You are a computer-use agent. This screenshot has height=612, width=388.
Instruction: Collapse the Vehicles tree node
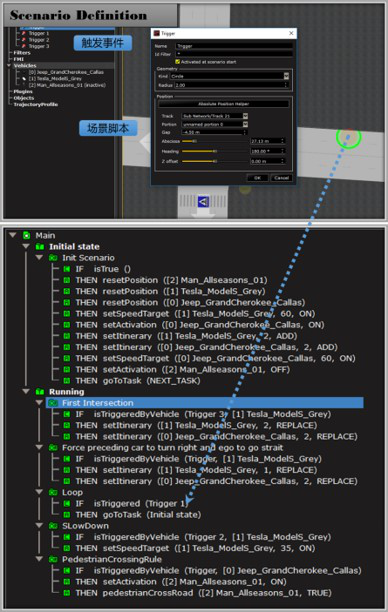click(x=9, y=66)
